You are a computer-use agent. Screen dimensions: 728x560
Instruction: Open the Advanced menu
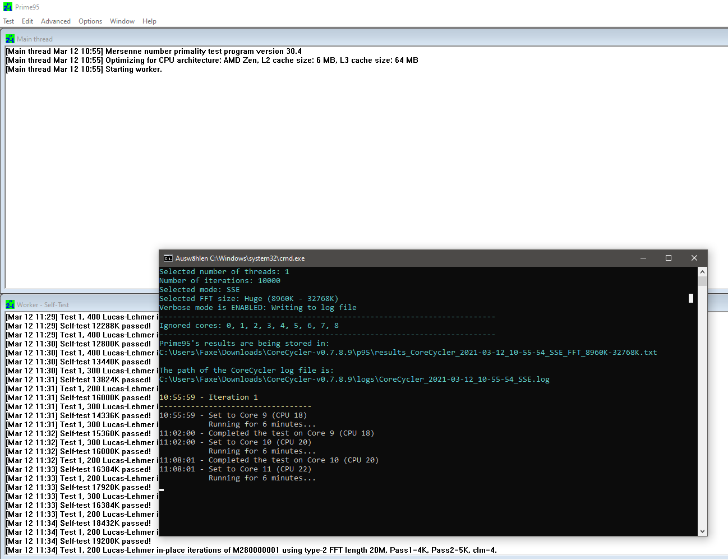56,21
